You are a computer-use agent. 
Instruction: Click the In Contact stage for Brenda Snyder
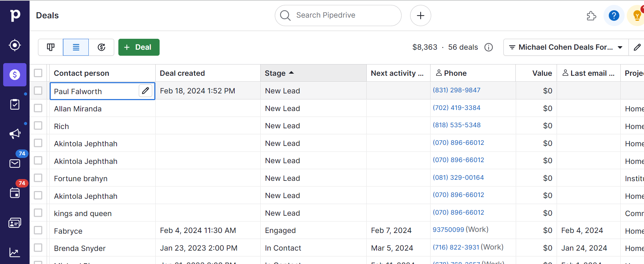coord(314,248)
